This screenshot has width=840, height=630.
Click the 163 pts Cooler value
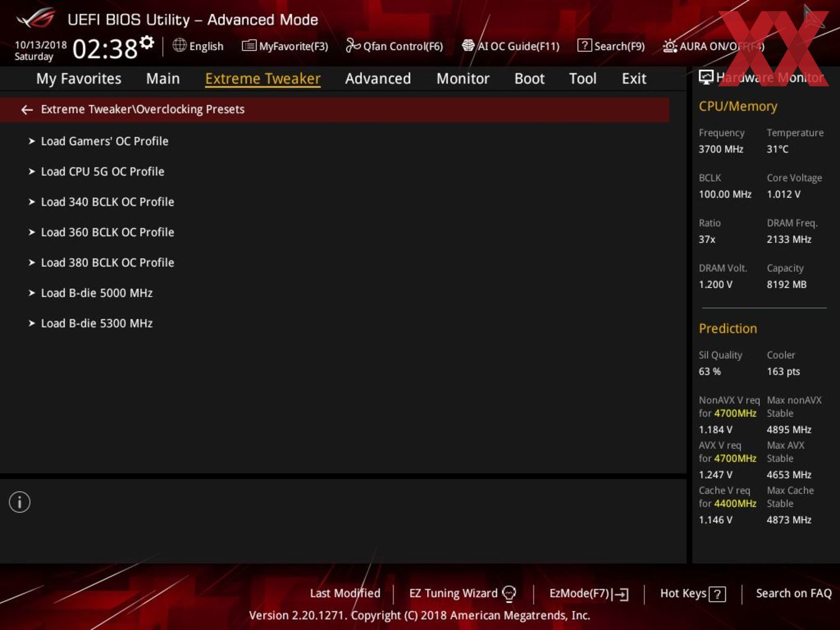[x=783, y=371]
